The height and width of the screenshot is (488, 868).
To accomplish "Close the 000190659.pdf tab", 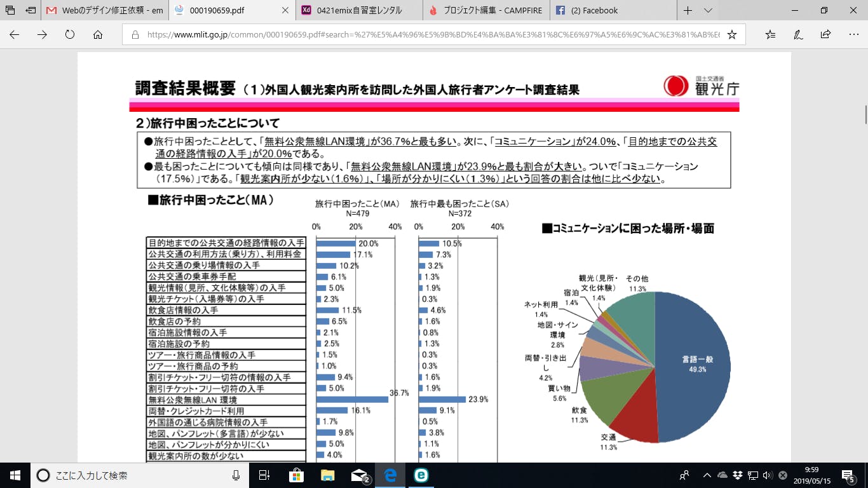I will [285, 10].
